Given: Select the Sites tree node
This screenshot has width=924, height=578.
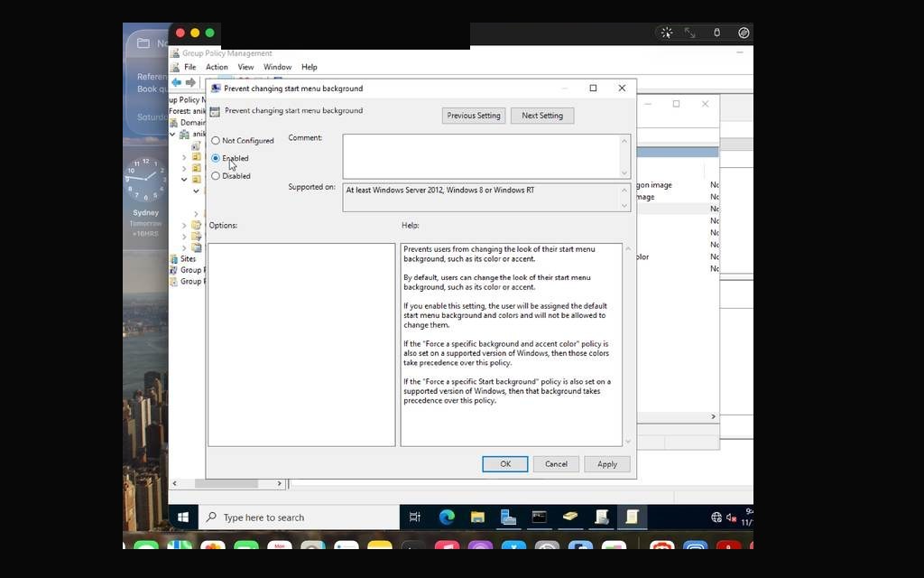Looking at the screenshot, I should click(188, 259).
